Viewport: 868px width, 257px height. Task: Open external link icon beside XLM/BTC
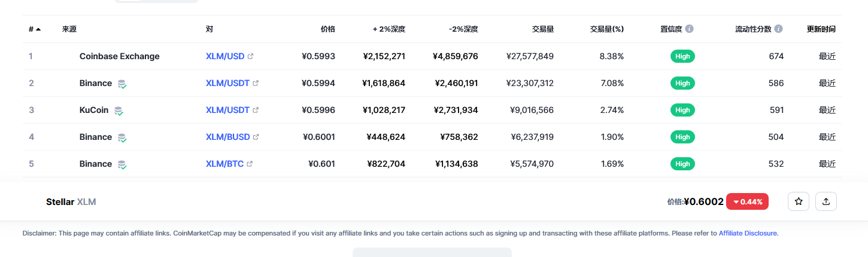250,164
